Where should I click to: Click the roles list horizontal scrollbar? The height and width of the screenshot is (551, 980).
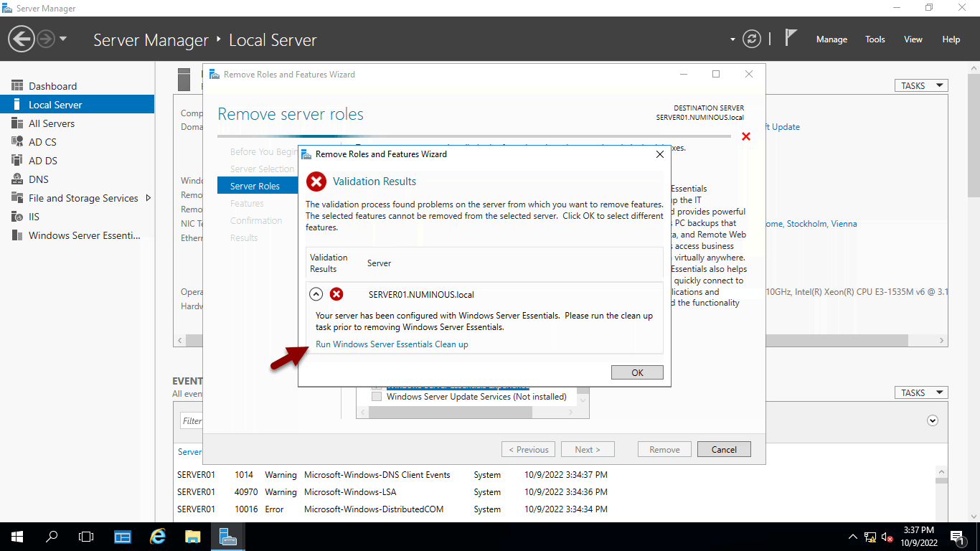pos(451,413)
